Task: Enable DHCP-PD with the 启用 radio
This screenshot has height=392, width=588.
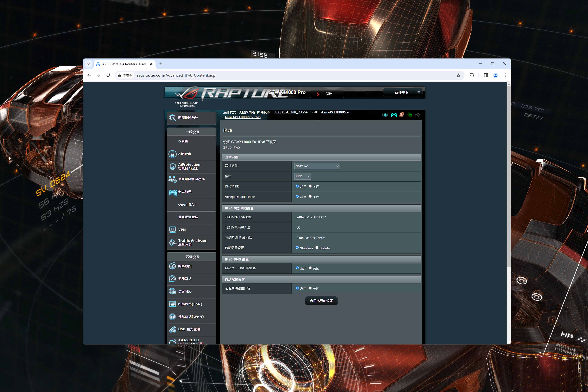Action: tap(297, 186)
